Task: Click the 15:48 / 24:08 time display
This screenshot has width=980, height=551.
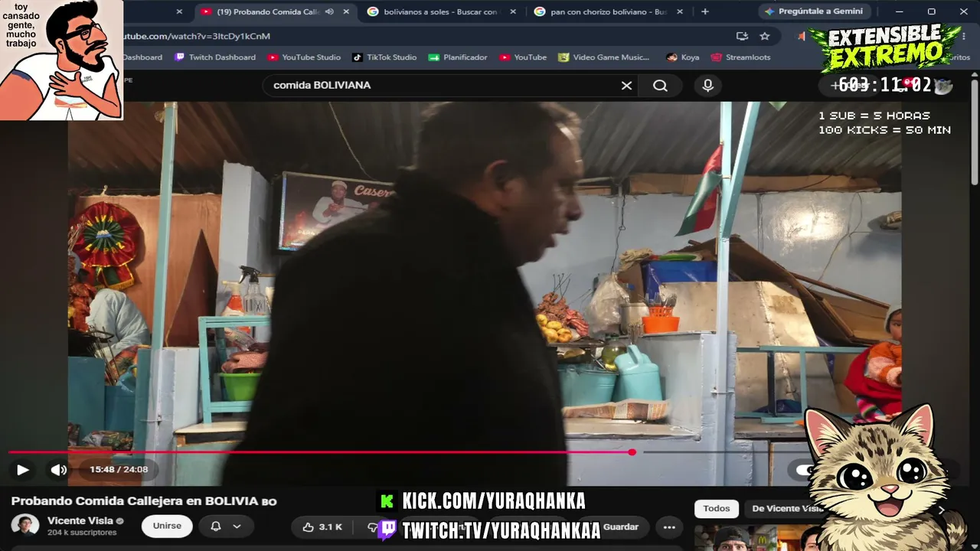Action: [x=119, y=470]
